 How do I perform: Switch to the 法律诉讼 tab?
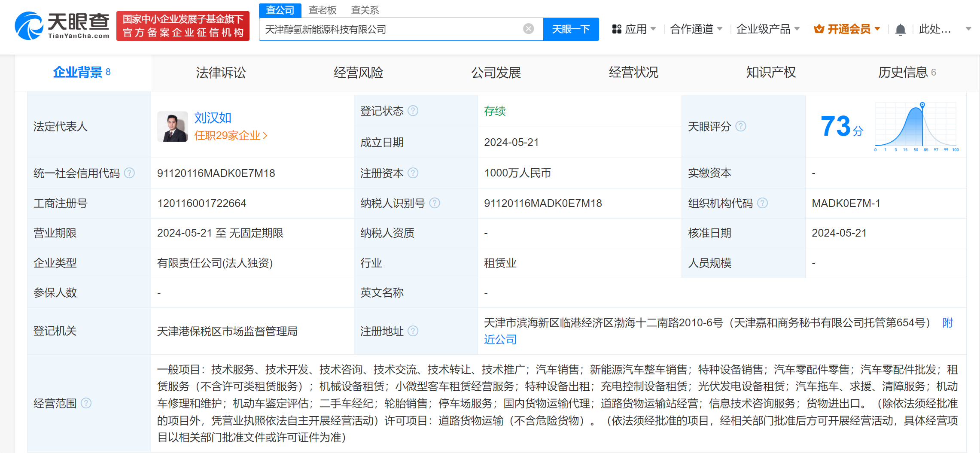coord(221,73)
